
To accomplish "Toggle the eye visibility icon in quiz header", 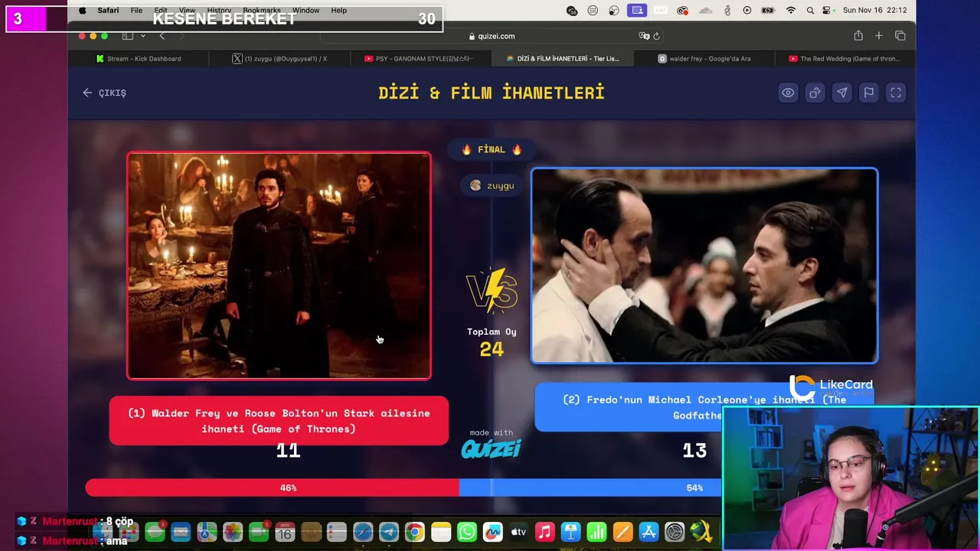I will click(788, 93).
